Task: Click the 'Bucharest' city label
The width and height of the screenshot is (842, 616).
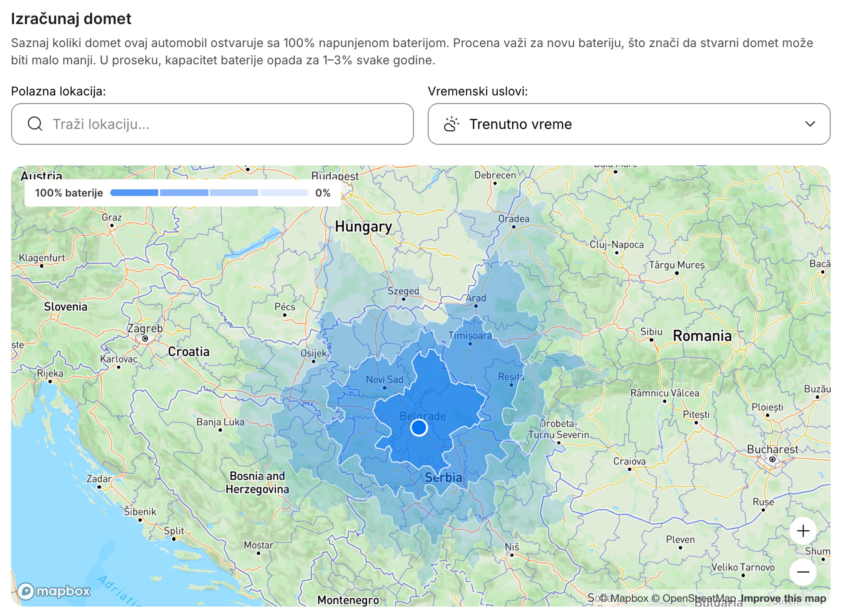Action: coord(773,449)
